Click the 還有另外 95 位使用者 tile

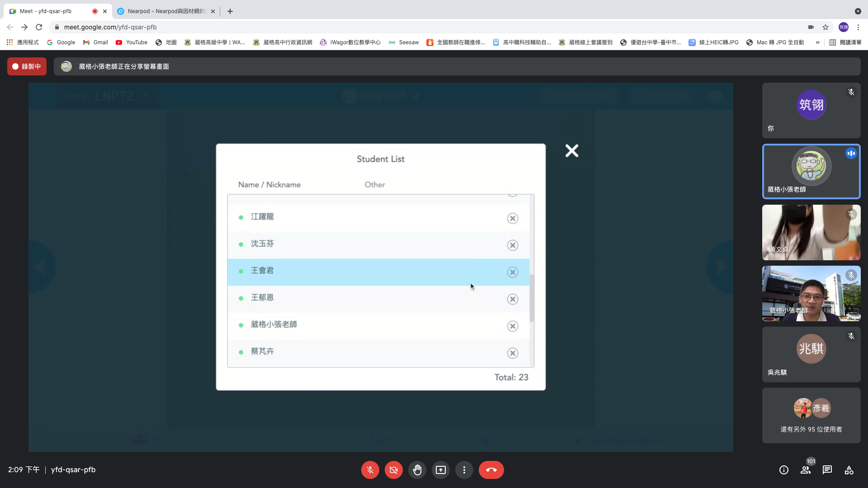[x=811, y=415]
